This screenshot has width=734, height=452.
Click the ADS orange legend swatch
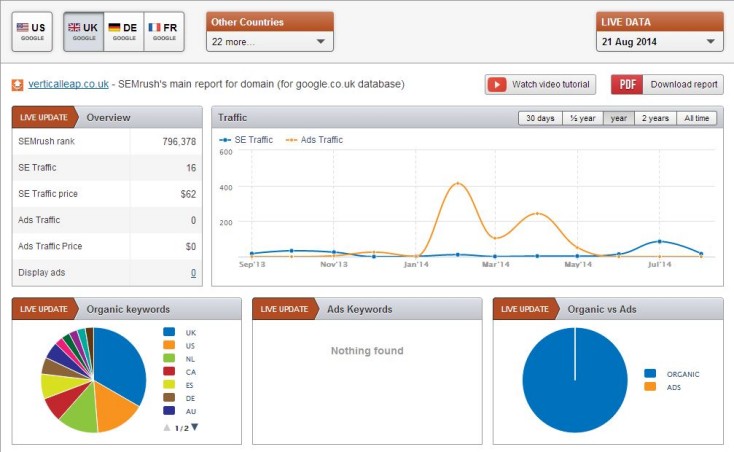coord(650,386)
